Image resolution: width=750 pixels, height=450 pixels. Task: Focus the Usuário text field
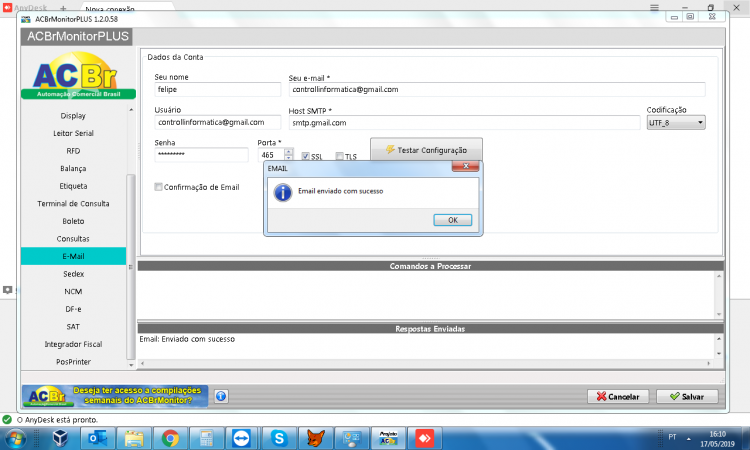[218, 122]
